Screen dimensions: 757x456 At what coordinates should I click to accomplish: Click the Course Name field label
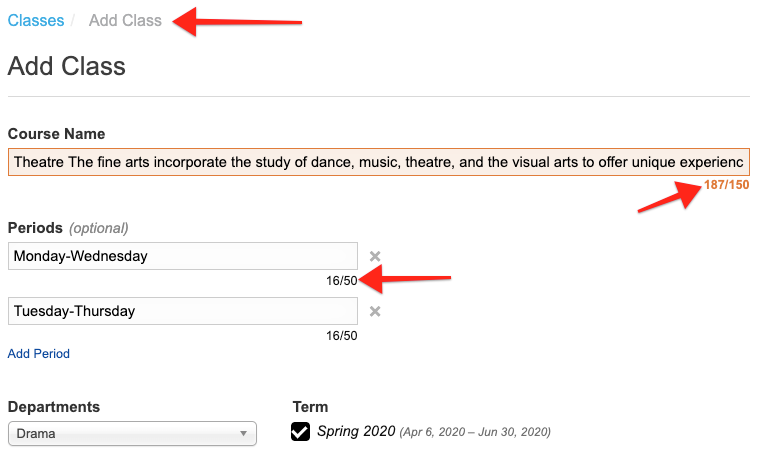[57, 134]
